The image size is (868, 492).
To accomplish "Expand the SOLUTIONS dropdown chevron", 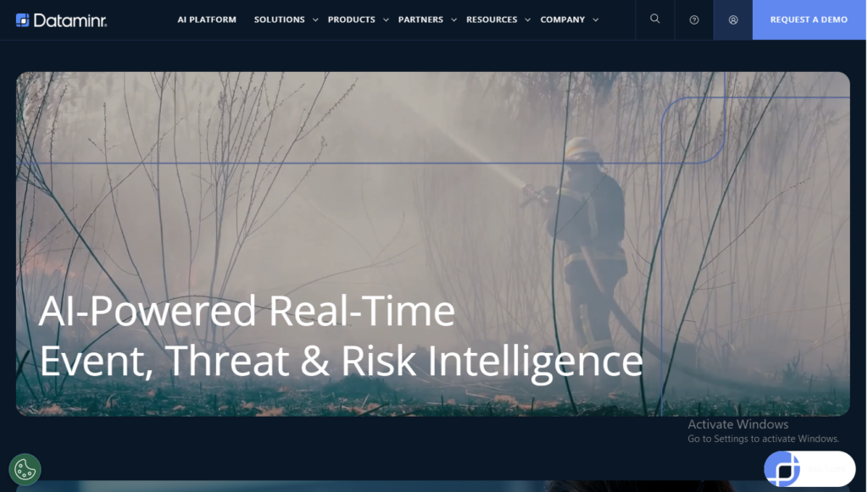I will (x=314, y=19).
